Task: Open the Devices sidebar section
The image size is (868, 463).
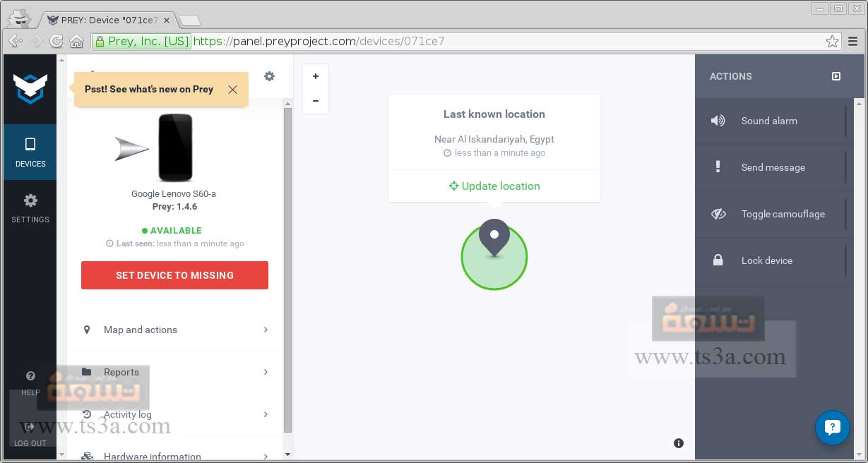Action: coord(30,152)
